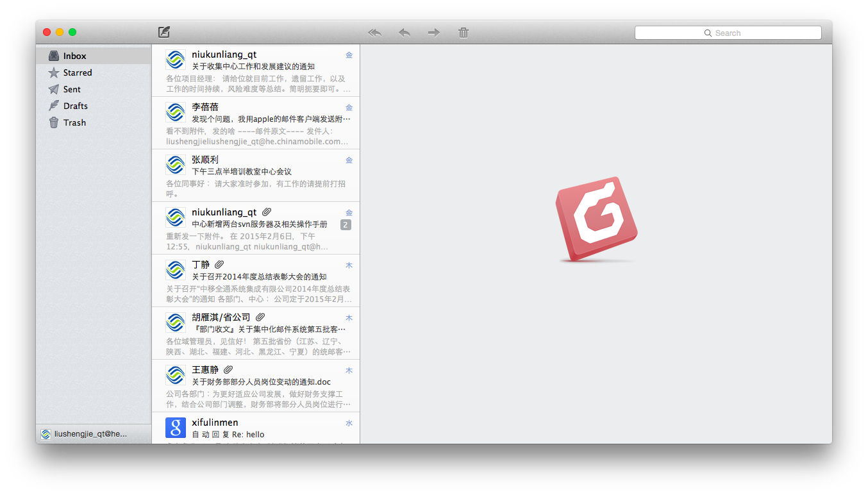Screen dimensions: 868x495
Task: Open the email from 胡雁淇/省公司
Action: (x=256, y=333)
